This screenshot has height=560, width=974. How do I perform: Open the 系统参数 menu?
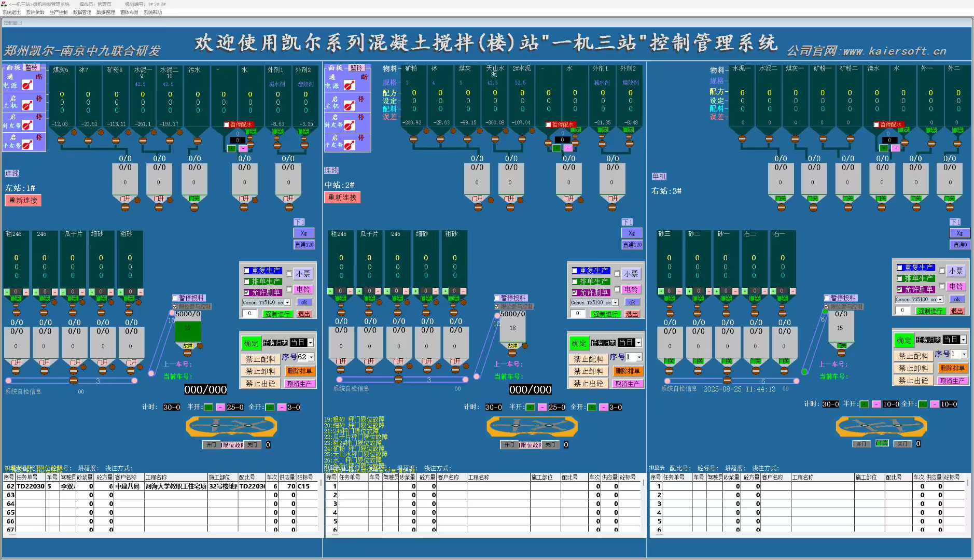pyautogui.click(x=35, y=12)
